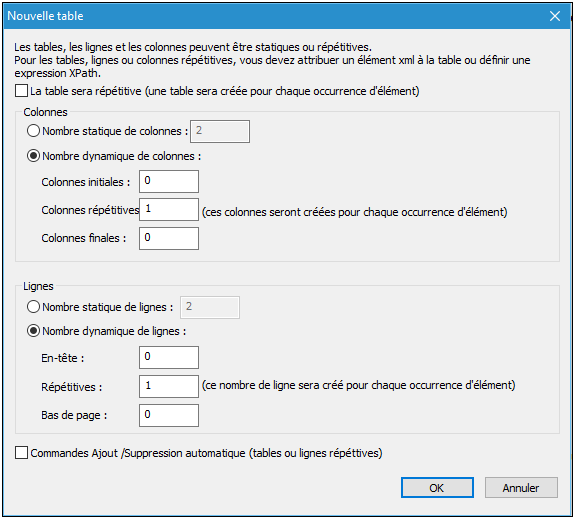
Task: Select 'Nombre statique de colonnes' radio button
Action: click(33, 131)
